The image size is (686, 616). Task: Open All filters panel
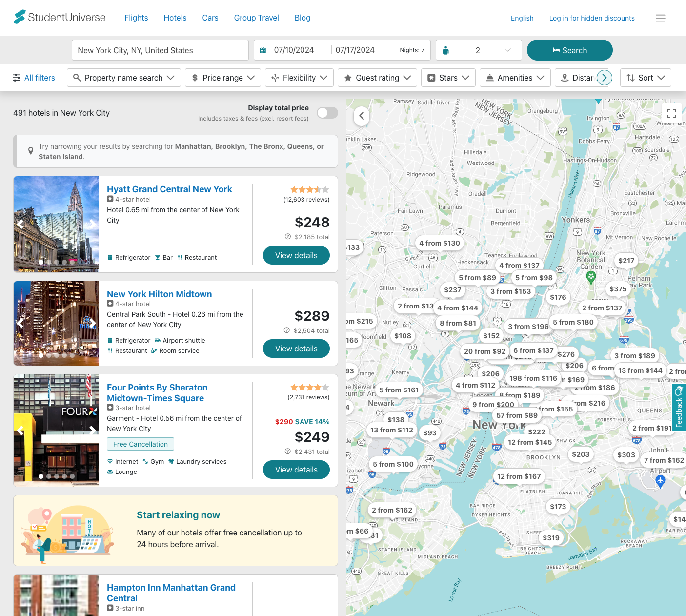(x=34, y=78)
